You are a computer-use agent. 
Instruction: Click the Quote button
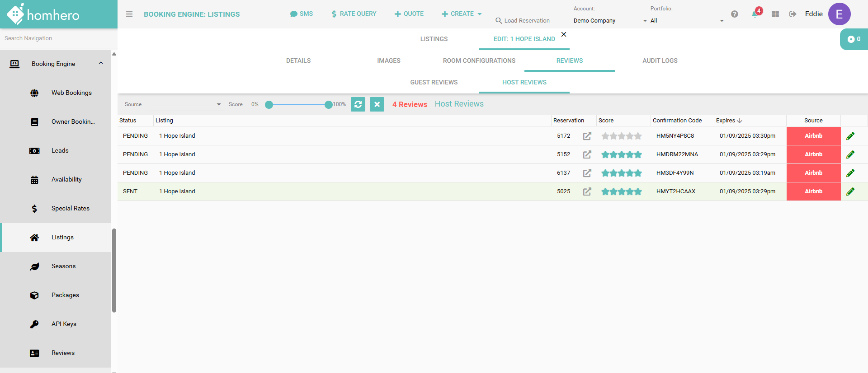[x=409, y=14]
